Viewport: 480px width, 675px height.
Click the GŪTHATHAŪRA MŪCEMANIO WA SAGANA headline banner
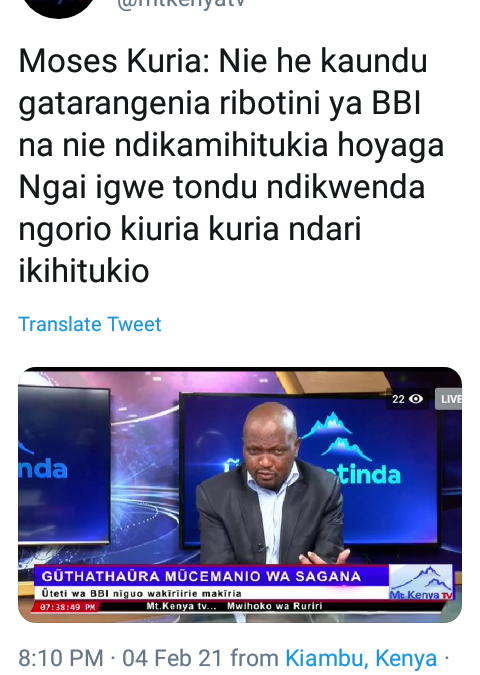pyautogui.click(x=201, y=576)
